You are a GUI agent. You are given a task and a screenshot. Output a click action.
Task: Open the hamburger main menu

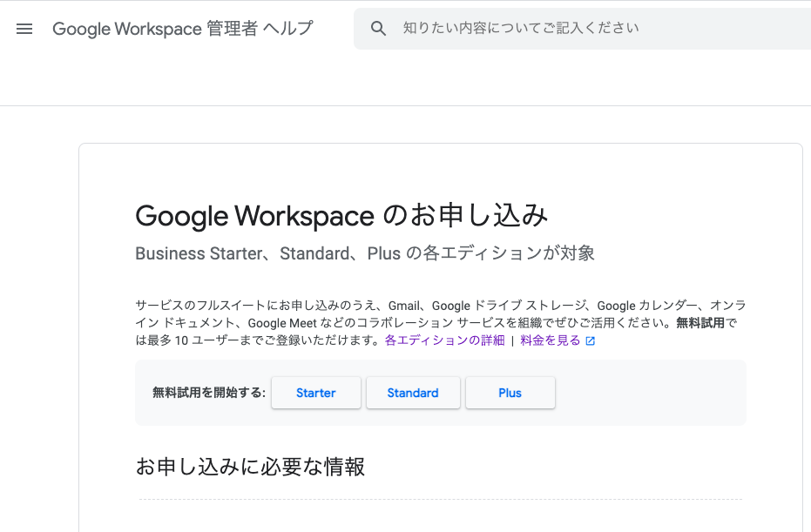(24, 29)
